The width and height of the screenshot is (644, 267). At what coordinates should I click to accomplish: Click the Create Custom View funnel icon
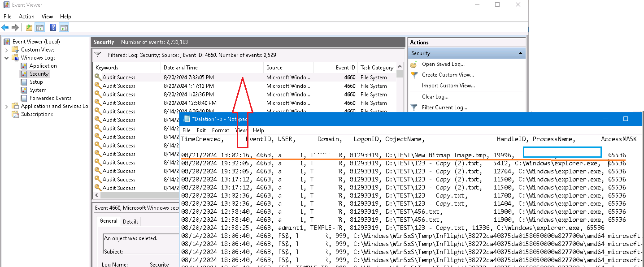click(x=413, y=75)
